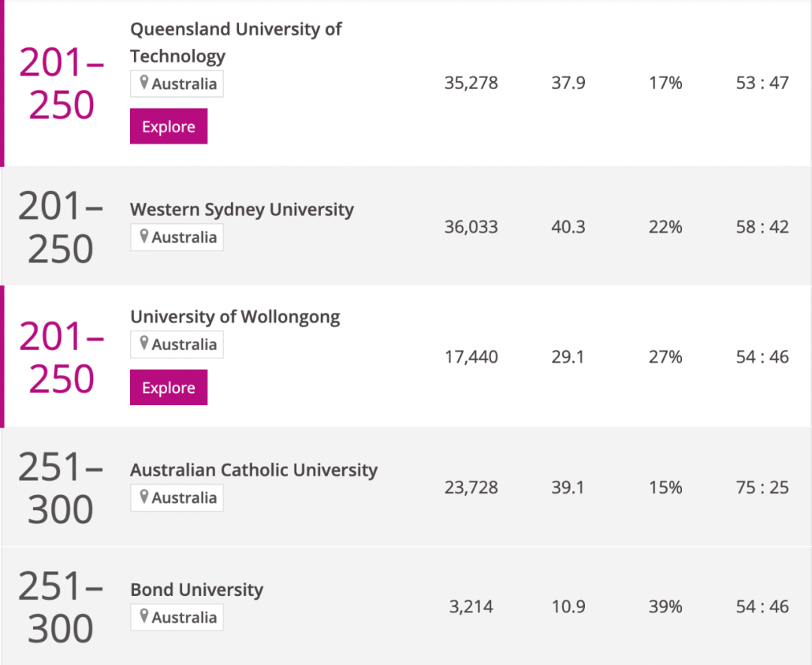
Task: Click the location pin for Australian Catholic University
Action: [x=144, y=497]
